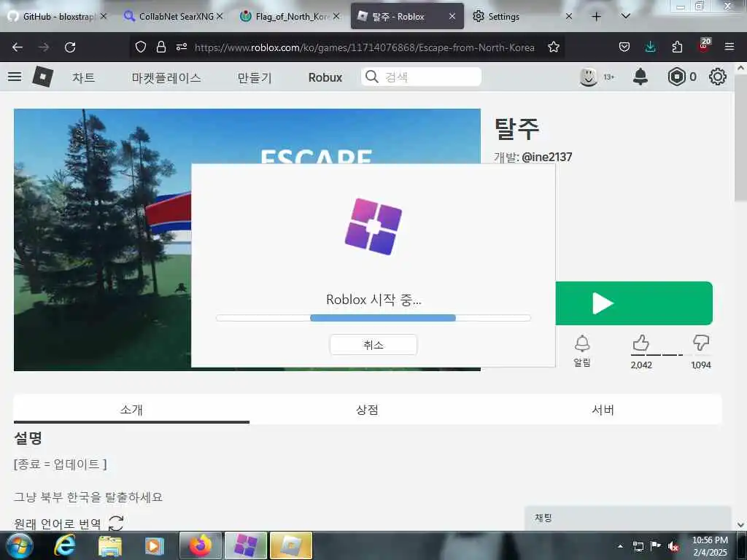Open Windows Explorer folder in taskbar
The width and height of the screenshot is (747, 560).
109,545
